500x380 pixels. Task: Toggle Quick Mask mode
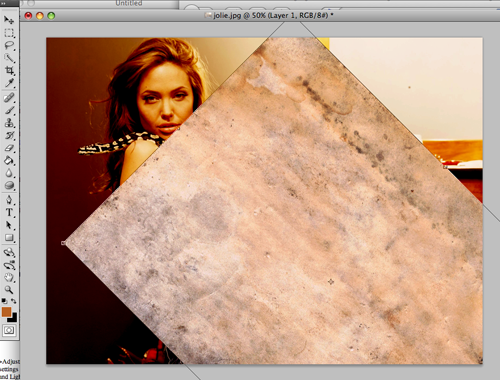tap(9, 330)
